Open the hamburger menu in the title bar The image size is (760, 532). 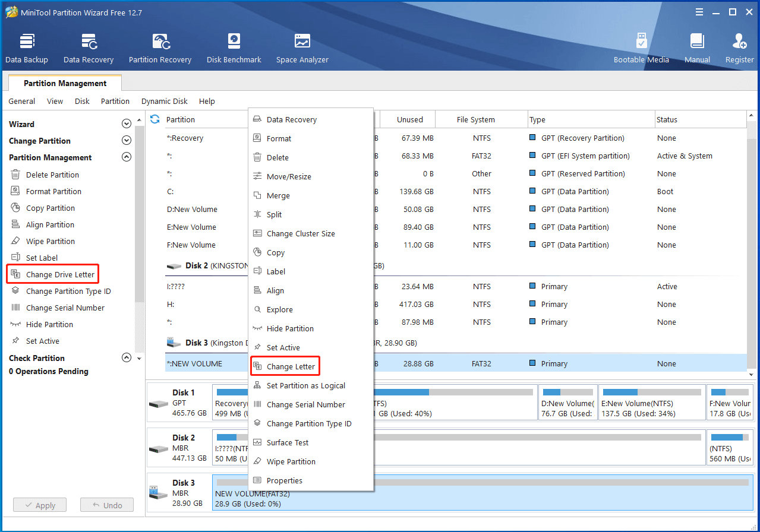pyautogui.click(x=699, y=11)
